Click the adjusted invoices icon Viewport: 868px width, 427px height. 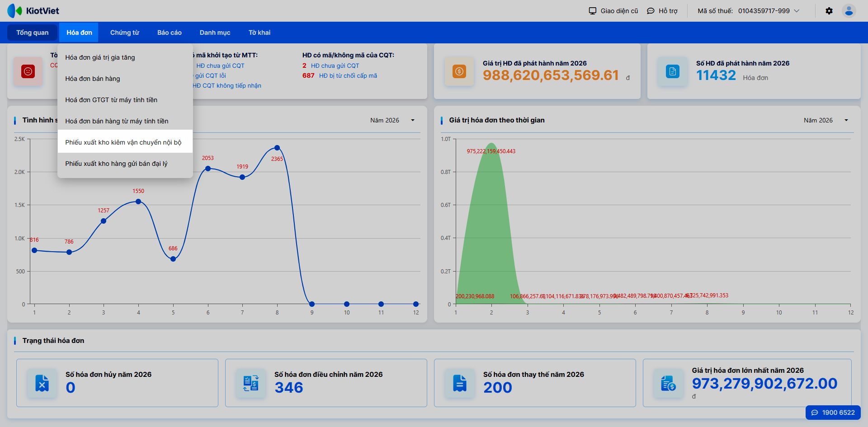point(251,383)
